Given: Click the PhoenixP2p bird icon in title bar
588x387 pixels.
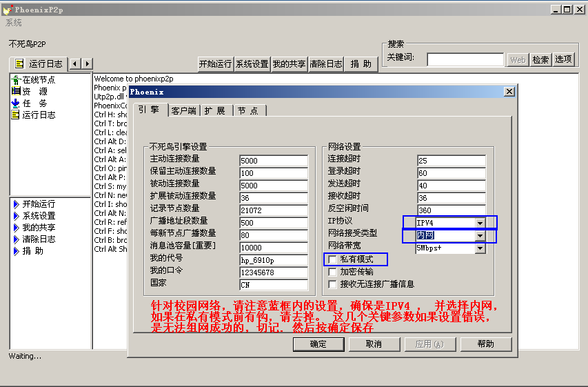Looking at the screenshot, I should pos(8,9).
